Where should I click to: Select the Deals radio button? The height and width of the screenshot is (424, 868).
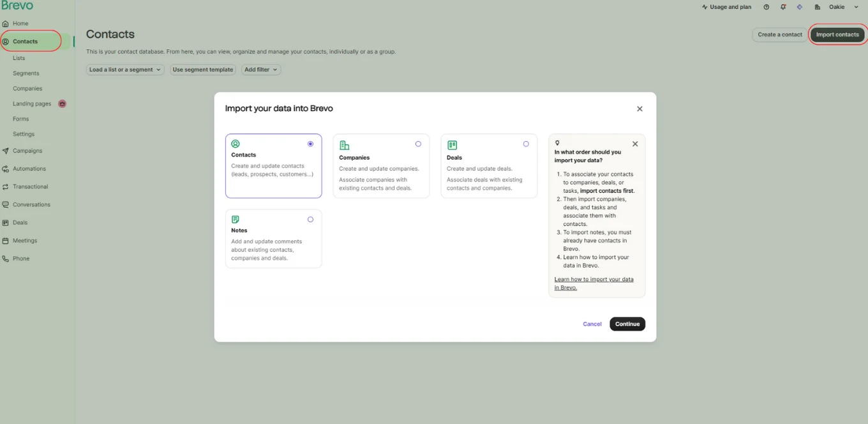pos(526,144)
